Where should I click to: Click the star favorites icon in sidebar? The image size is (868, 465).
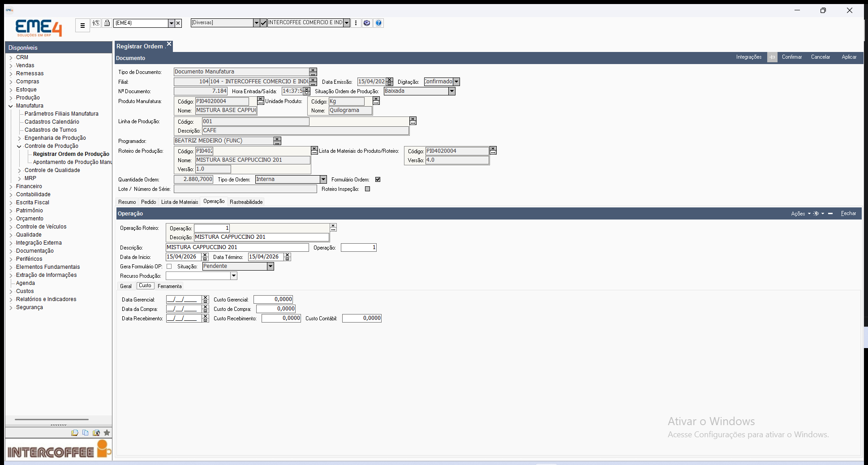(107, 433)
